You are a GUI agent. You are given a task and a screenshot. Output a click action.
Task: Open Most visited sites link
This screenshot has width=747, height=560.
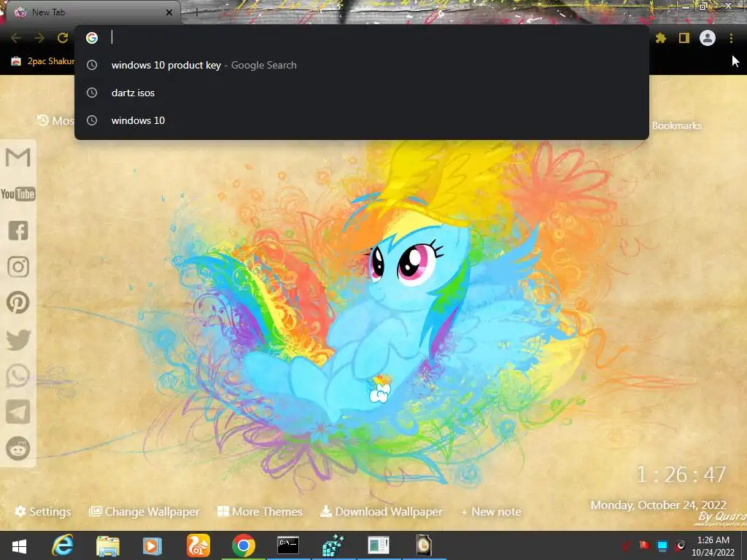[55, 120]
